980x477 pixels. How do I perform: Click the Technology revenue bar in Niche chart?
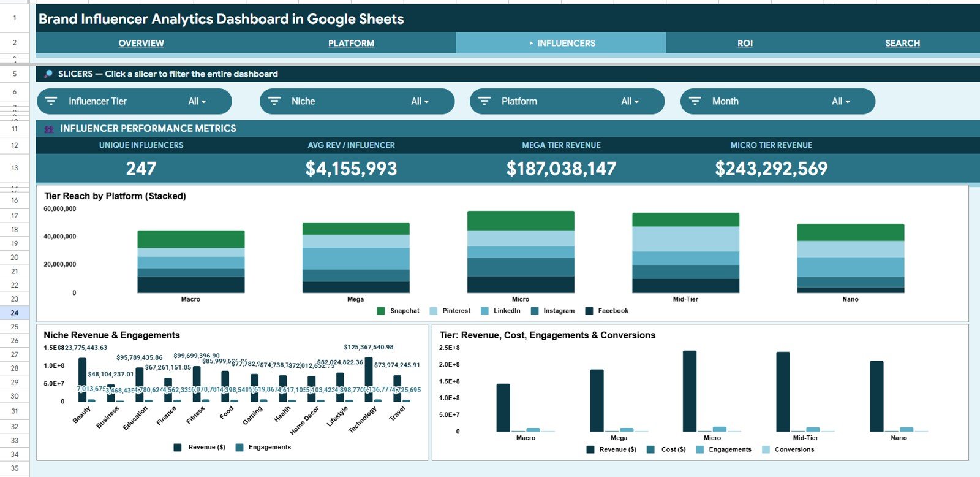coord(369,380)
